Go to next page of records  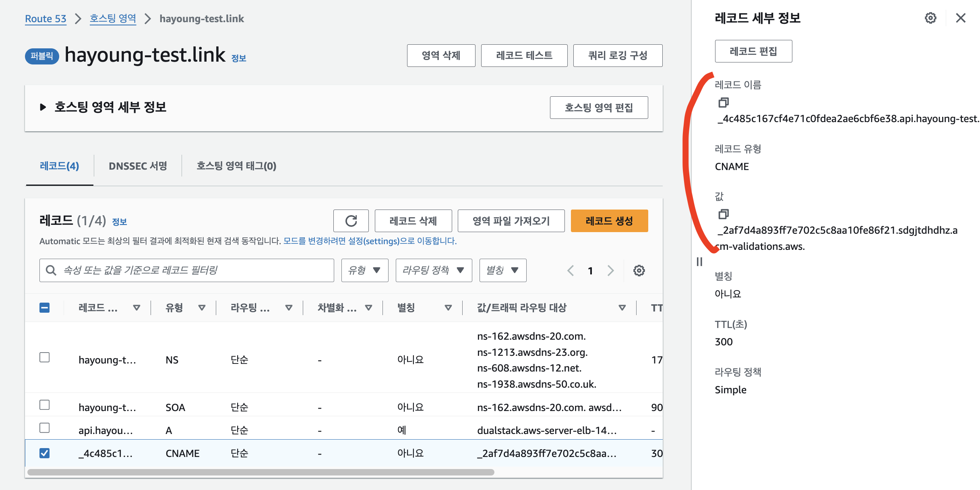610,270
